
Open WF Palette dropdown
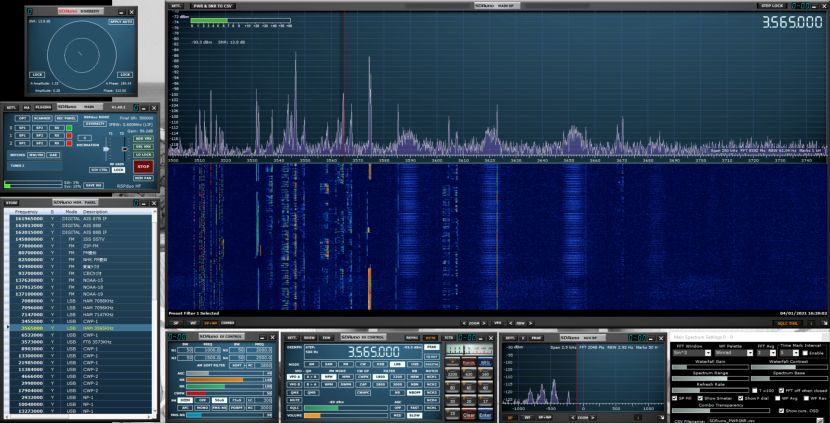734,353
